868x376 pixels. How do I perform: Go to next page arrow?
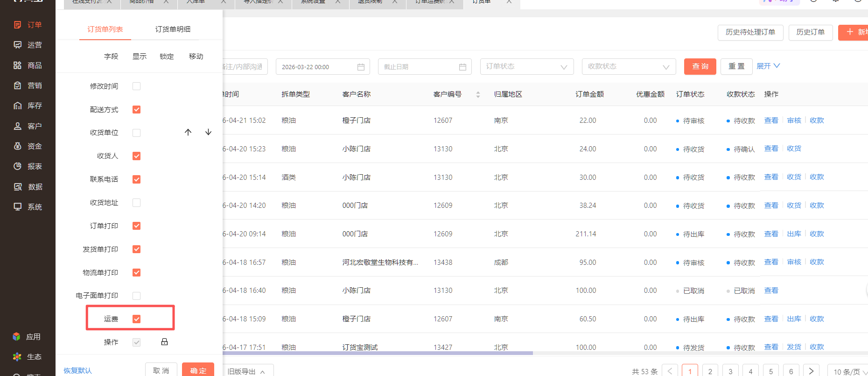click(x=811, y=371)
